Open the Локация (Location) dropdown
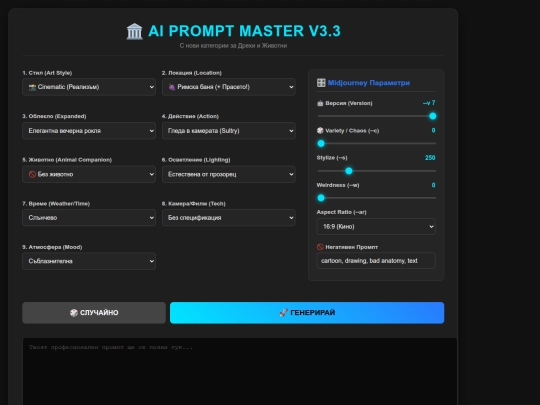Viewport: 540px width, 405px height. tap(229, 87)
